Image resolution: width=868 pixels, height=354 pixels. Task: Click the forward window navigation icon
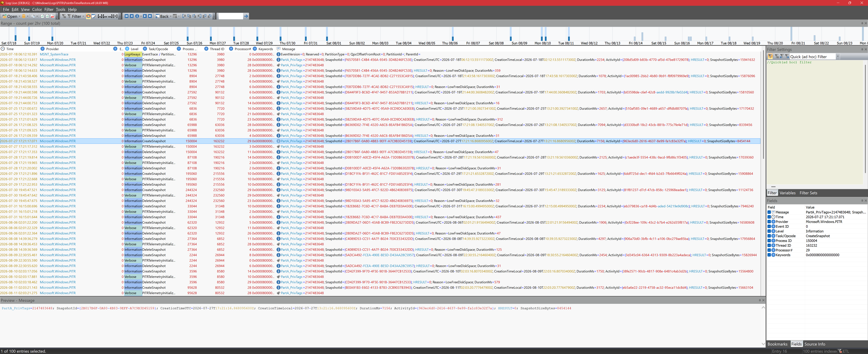[x=175, y=16]
